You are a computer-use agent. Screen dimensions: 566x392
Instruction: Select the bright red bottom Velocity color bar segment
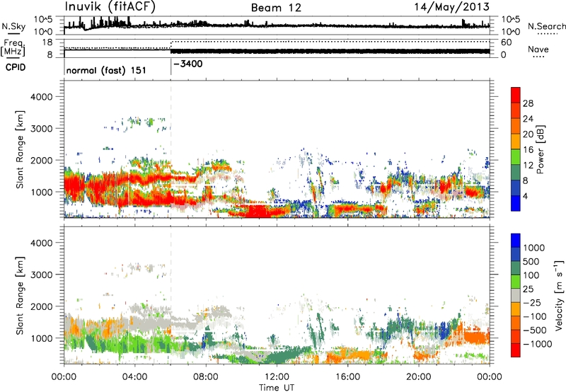point(516,350)
